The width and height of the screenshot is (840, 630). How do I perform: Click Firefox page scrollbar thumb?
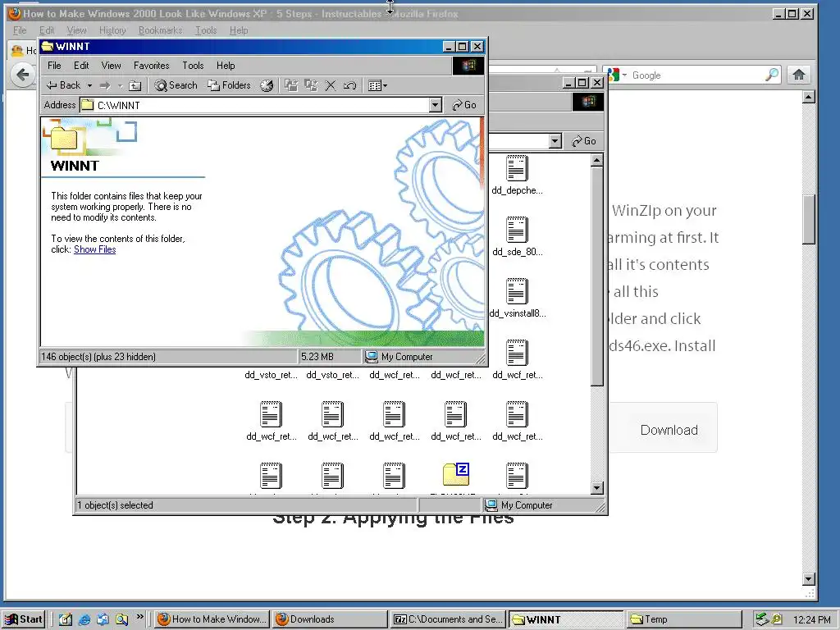click(809, 220)
